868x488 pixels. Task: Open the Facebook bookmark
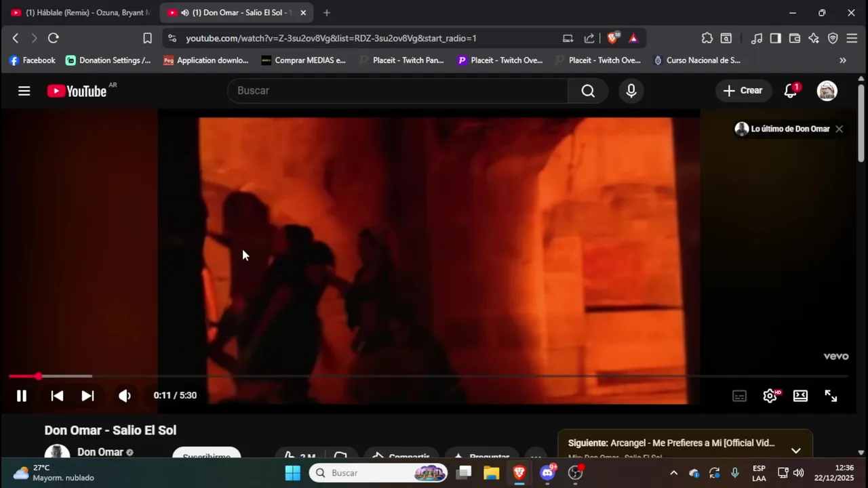32,60
